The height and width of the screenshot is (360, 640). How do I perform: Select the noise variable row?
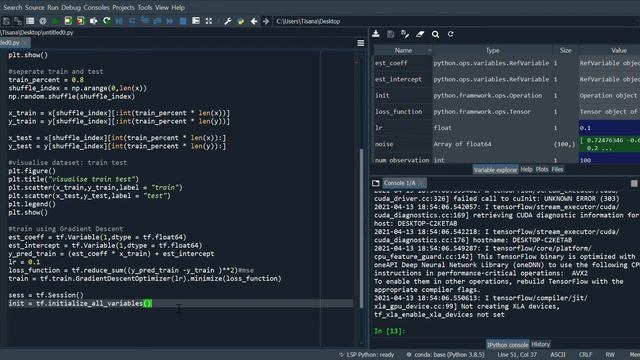(x=507, y=144)
